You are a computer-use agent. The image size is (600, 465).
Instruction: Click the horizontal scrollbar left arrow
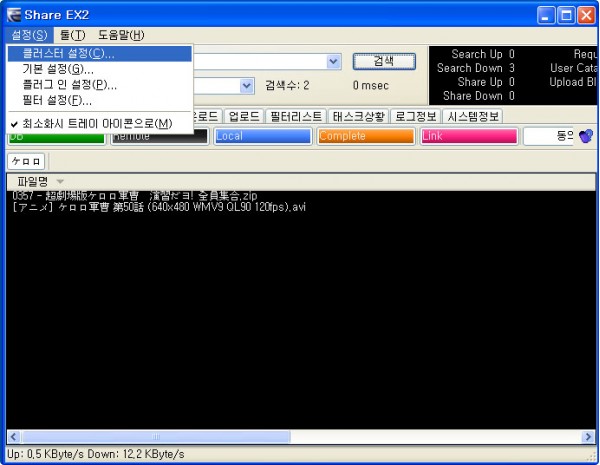(14, 437)
